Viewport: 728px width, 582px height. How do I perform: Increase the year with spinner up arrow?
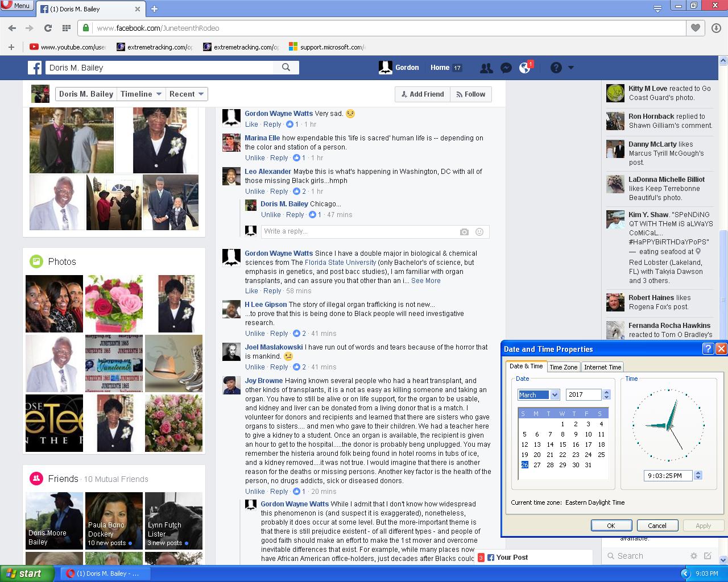pyautogui.click(x=606, y=392)
